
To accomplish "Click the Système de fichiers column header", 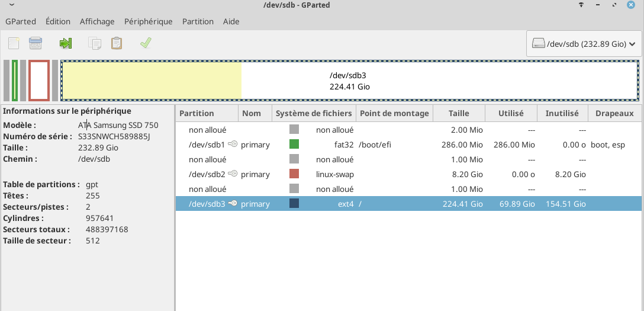I will click(314, 113).
